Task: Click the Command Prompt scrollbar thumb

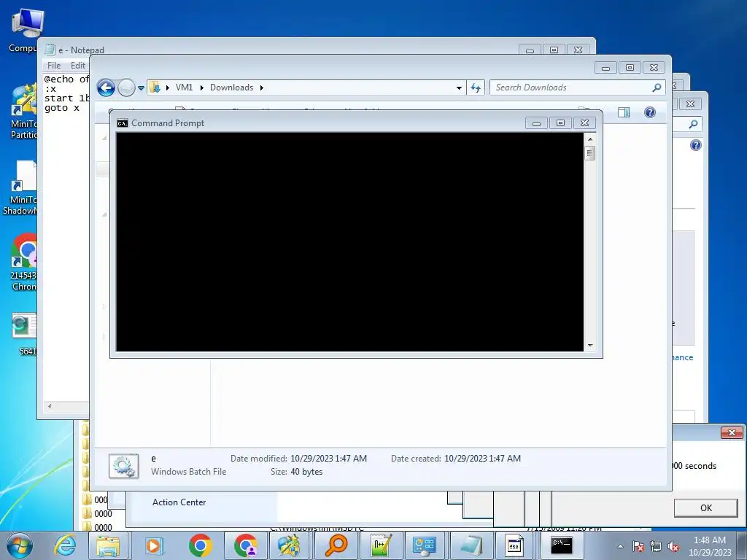Action: point(589,153)
